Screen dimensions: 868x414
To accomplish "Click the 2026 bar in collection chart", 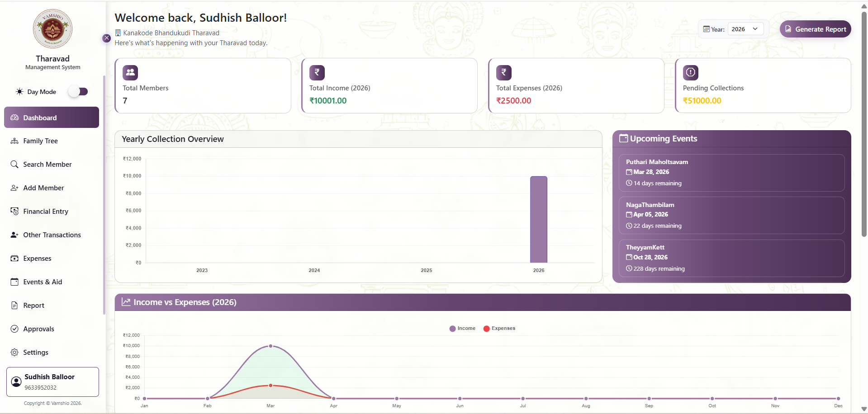I will tap(538, 219).
